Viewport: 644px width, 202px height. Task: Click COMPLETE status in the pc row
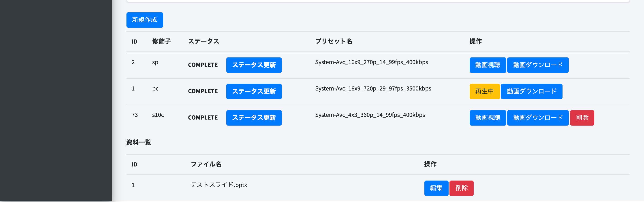pyautogui.click(x=203, y=91)
